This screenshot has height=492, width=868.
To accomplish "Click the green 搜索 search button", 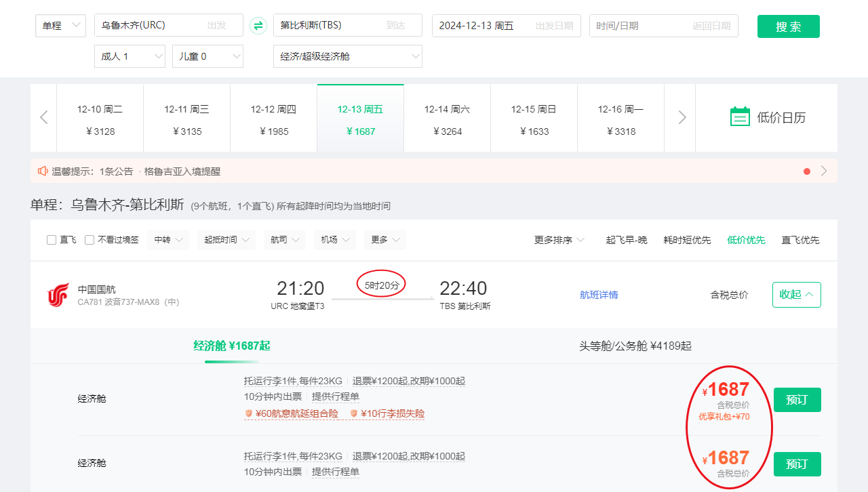I will (788, 26).
